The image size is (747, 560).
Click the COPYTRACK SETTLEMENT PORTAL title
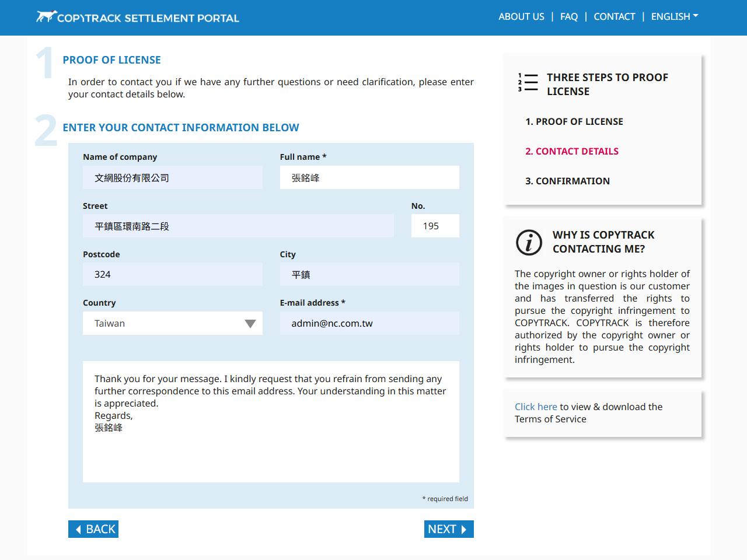148,18
